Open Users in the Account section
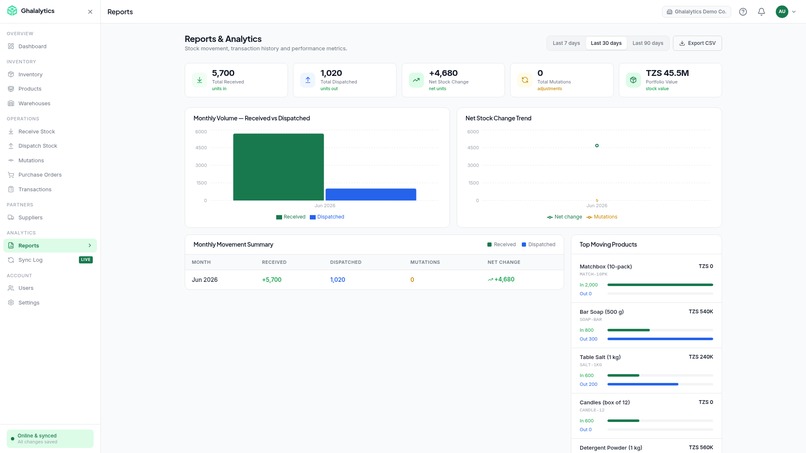806x453 pixels. pos(50,288)
